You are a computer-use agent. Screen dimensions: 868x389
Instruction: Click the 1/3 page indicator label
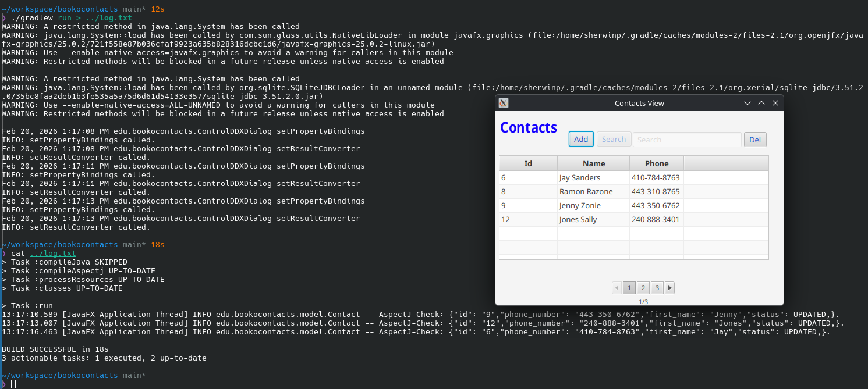[x=643, y=302]
